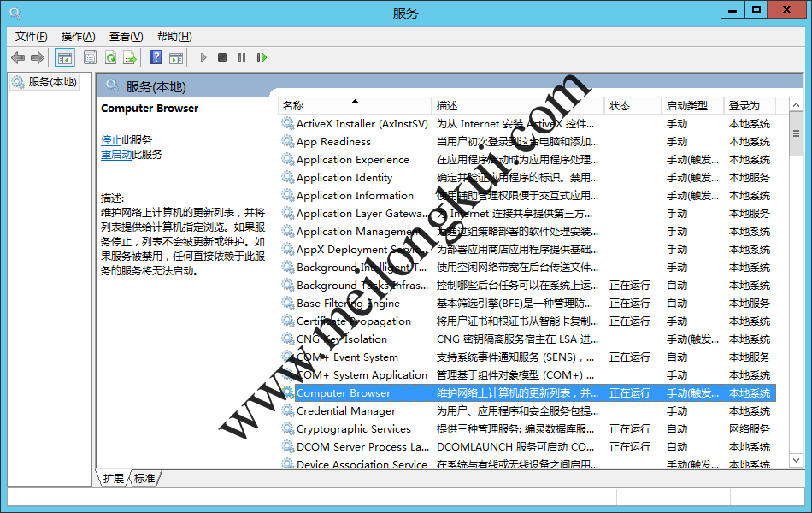812x513 pixels.
Task: Click gear icon of ActiveX Installer service
Action: [288, 123]
